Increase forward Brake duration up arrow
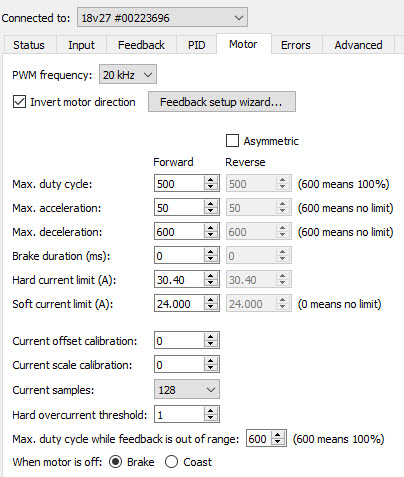 point(210,252)
